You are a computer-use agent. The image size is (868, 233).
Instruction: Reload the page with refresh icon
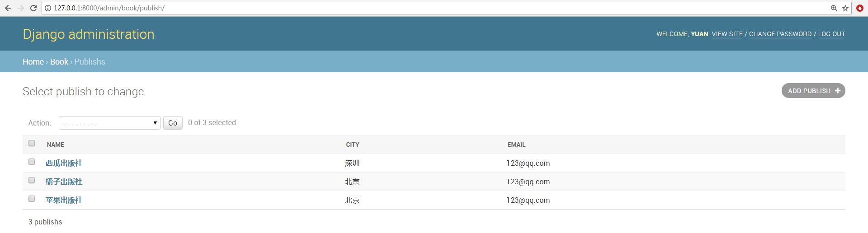point(33,8)
